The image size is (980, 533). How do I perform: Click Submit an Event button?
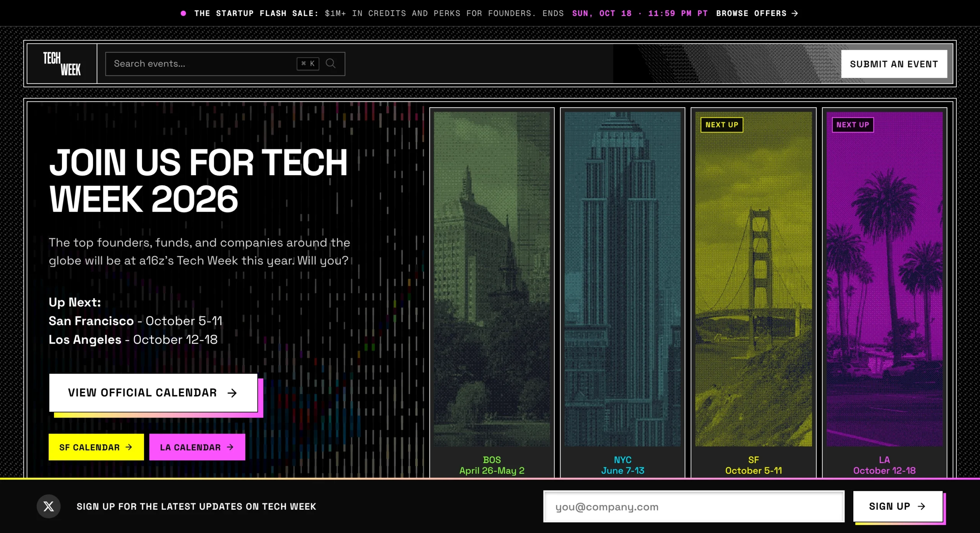894,64
